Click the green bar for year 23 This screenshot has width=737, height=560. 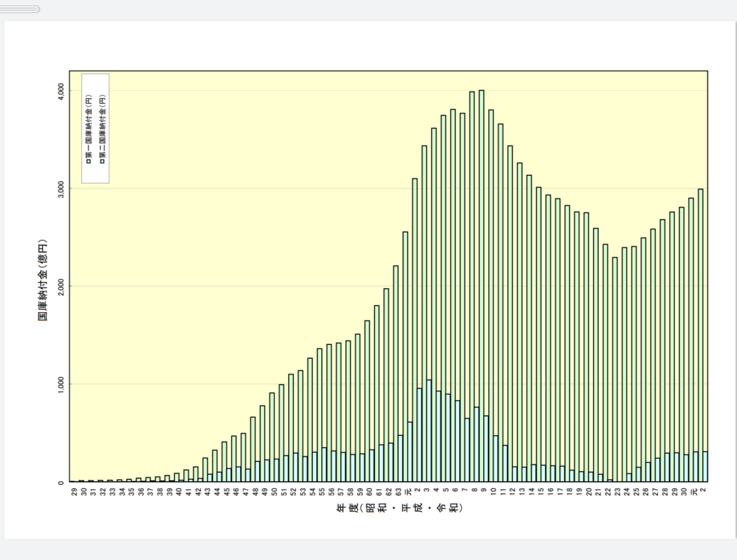tap(615, 369)
